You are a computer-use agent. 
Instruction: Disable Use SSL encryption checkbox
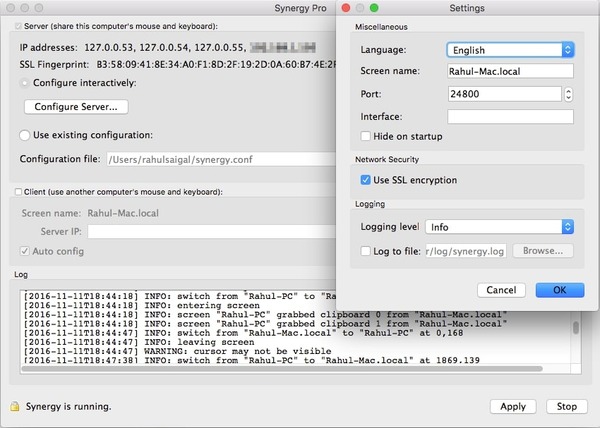(365, 180)
